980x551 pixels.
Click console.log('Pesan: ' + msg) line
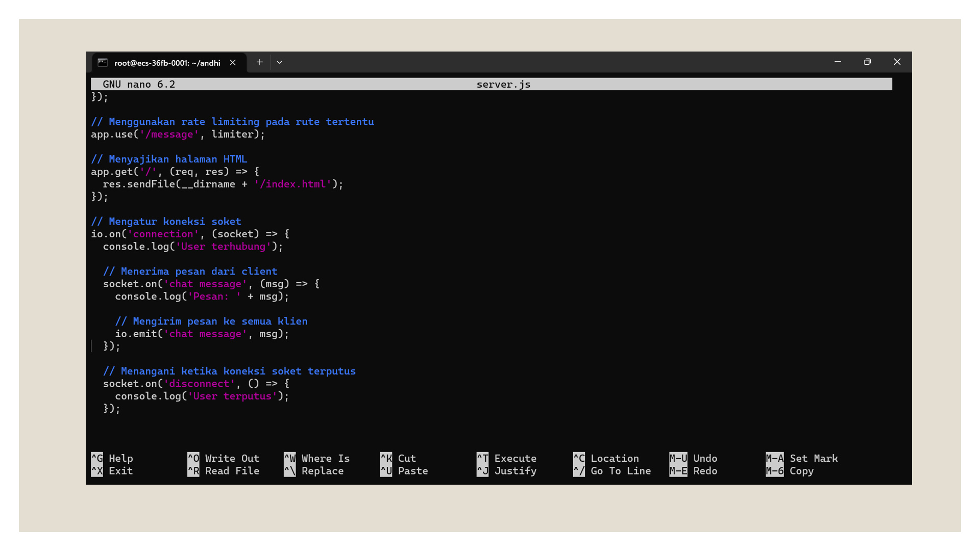pos(202,296)
